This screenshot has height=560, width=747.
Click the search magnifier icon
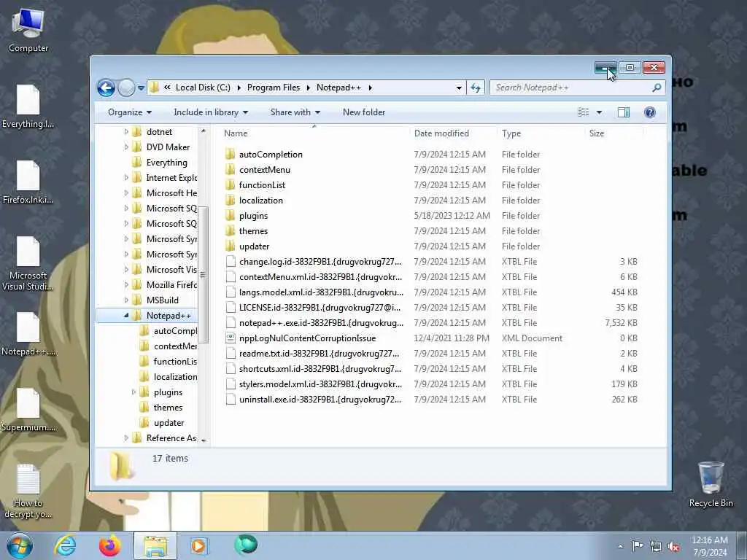(x=657, y=87)
